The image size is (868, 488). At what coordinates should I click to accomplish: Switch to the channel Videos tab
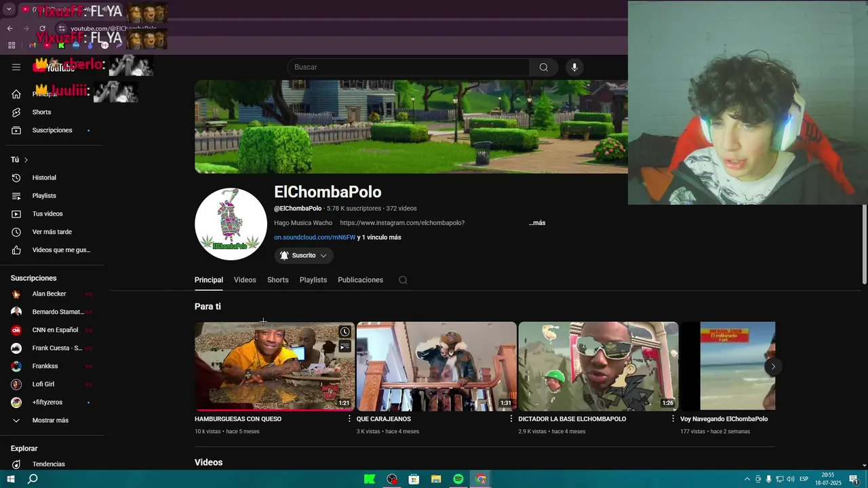(x=245, y=280)
